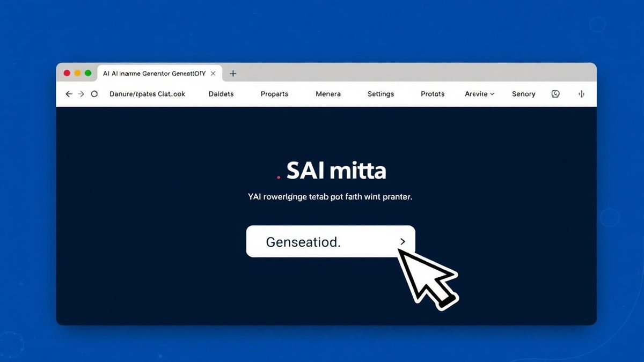This screenshot has width=644, height=362.
Task: Click the vertical bars icon at navbar end
Action: point(581,94)
